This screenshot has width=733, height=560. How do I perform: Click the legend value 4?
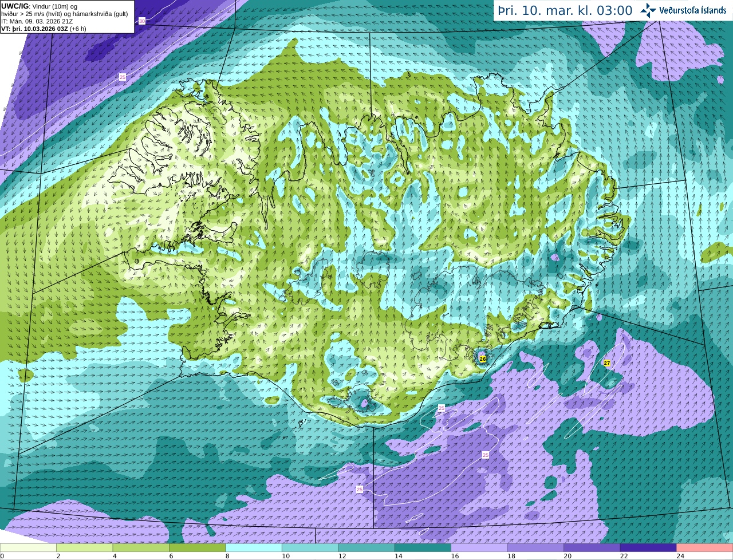[x=115, y=556]
